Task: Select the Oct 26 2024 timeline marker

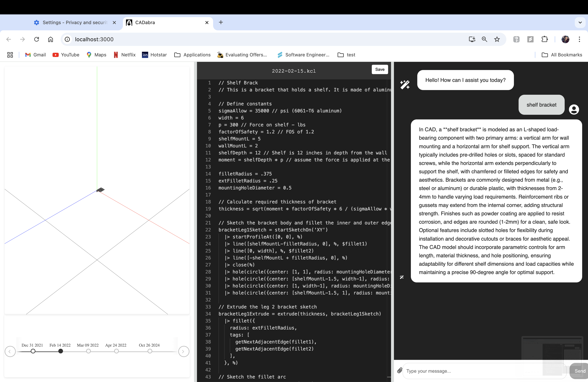Action: [150, 351]
